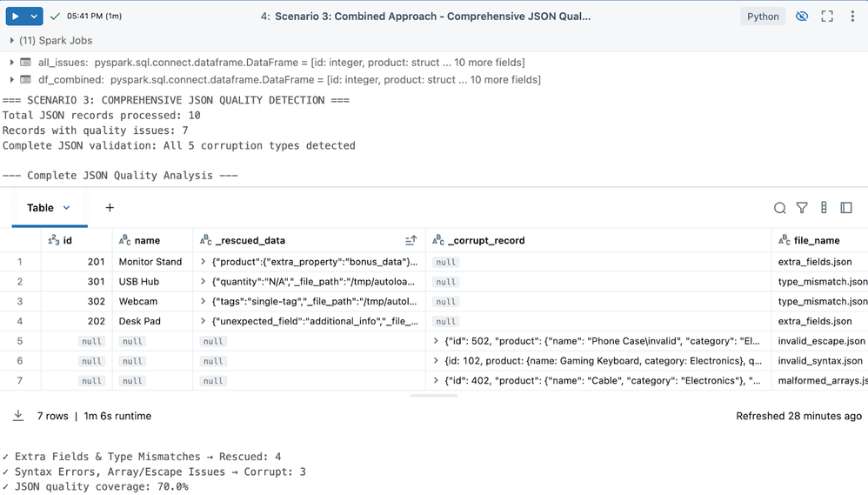Open the table filter icon
The height and width of the screenshot is (495, 868).
(802, 208)
